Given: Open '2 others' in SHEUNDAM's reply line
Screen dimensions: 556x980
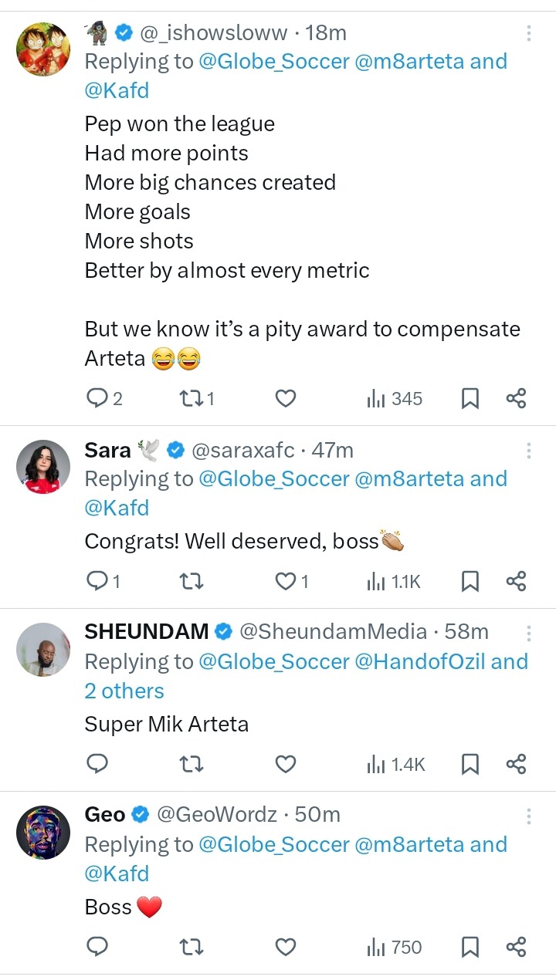Looking at the screenshot, I should point(124,691).
